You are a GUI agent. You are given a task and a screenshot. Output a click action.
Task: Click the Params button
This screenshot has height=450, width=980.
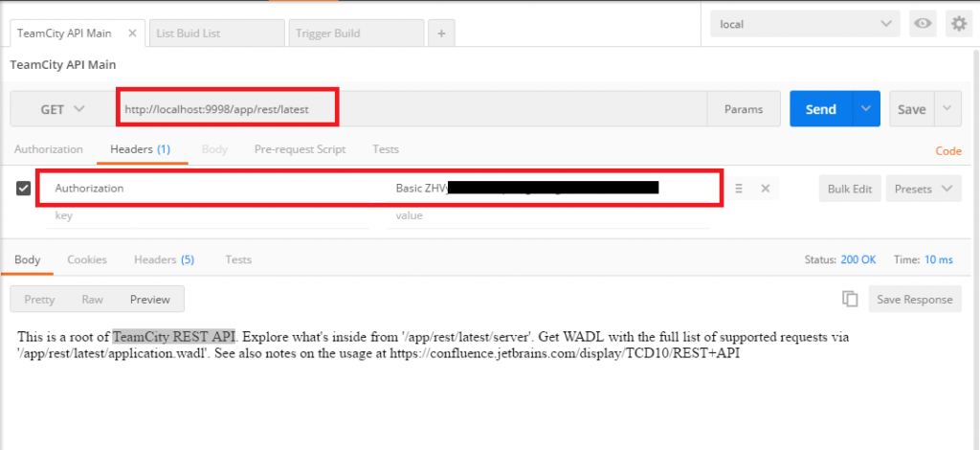click(744, 109)
